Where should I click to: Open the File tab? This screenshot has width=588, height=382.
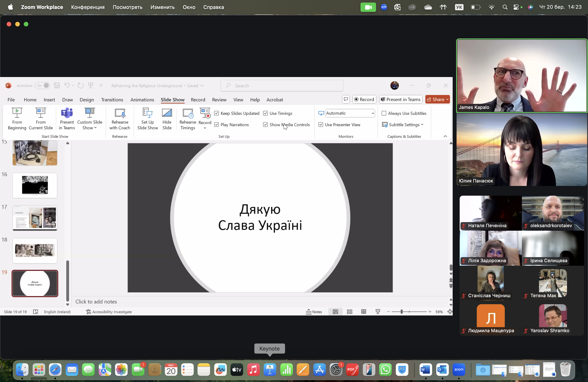pos(11,100)
